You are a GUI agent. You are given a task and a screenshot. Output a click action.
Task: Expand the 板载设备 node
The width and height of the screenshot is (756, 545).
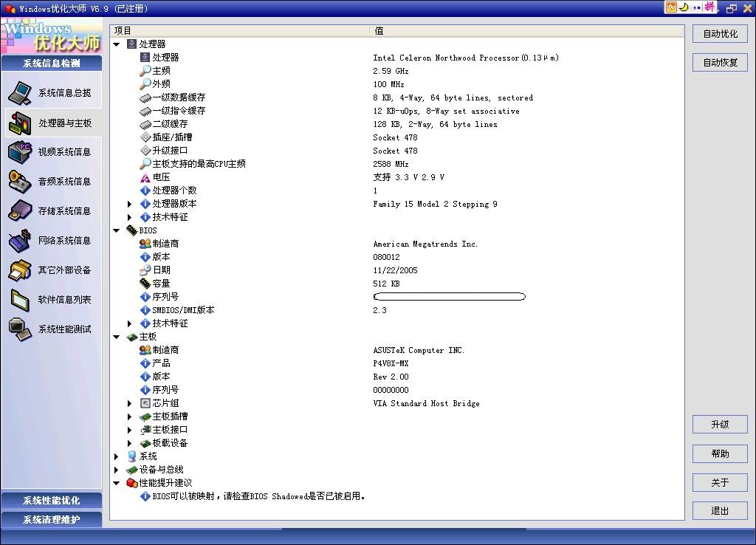(x=130, y=443)
